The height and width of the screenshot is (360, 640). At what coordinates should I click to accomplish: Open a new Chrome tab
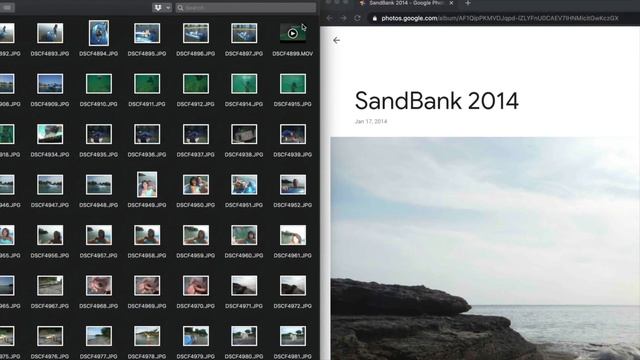point(468,3)
